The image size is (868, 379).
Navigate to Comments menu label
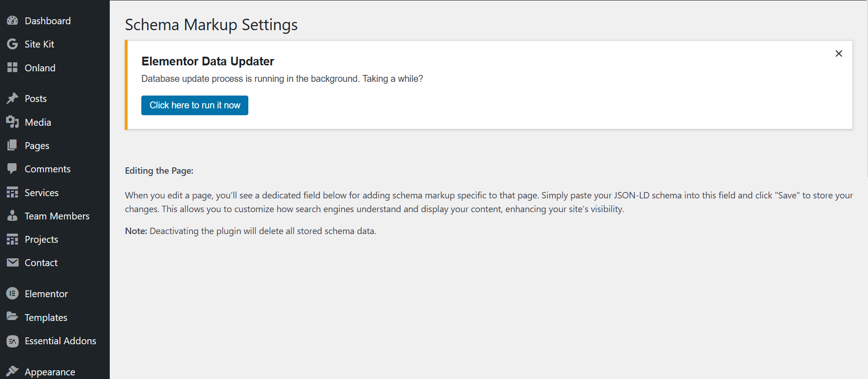coord(48,169)
